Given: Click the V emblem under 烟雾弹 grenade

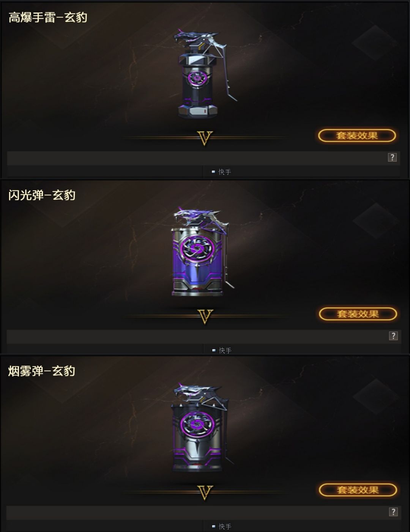Looking at the screenshot, I should click(205, 493).
